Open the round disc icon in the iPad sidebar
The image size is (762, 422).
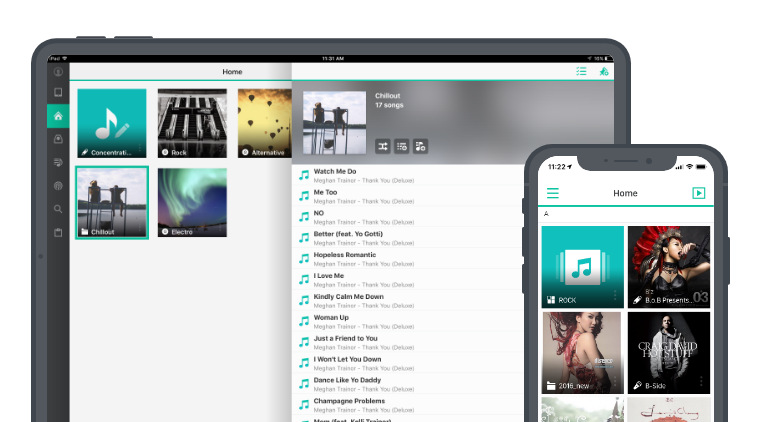pyautogui.click(x=58, y=186)
